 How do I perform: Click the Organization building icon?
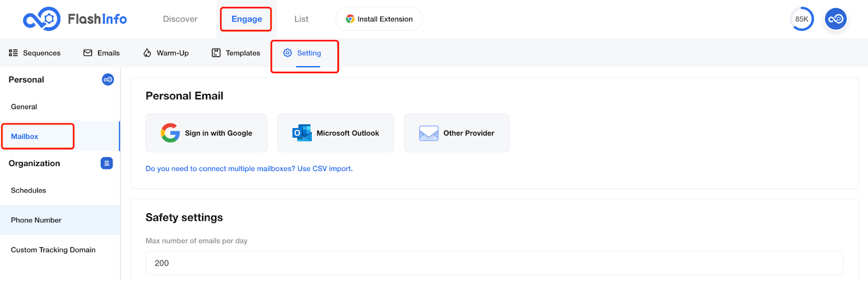click(107, 163)
